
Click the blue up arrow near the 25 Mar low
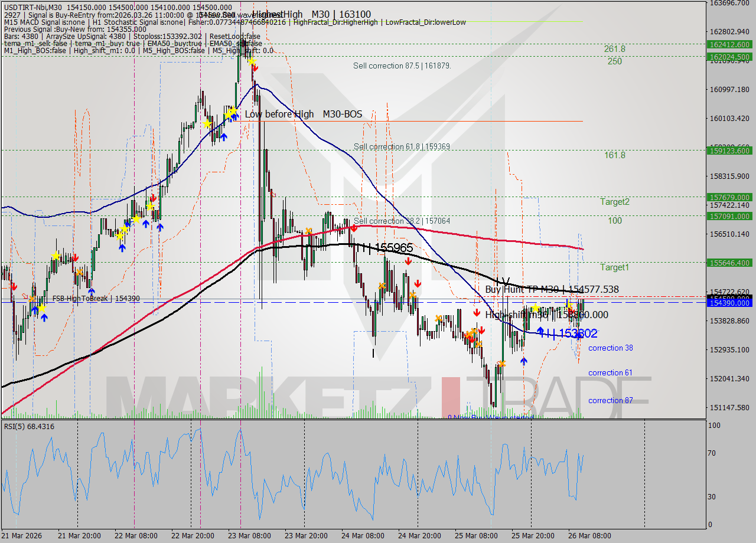tap(524, 361)
